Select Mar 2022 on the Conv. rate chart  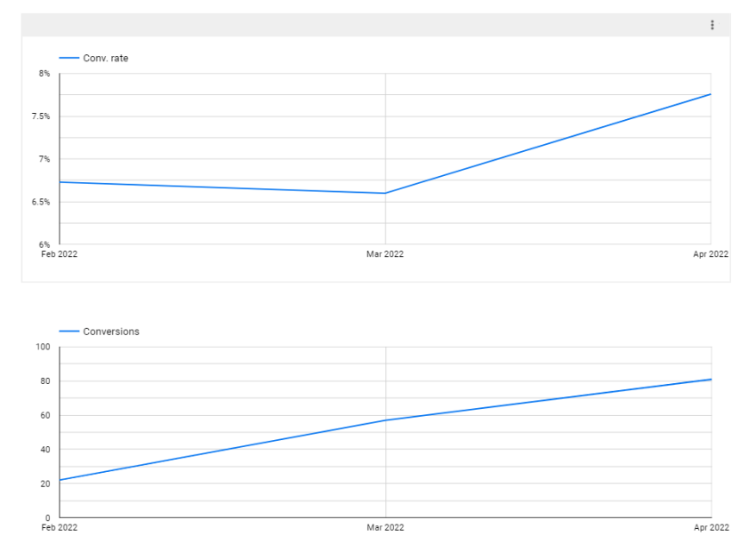(385, 254)
